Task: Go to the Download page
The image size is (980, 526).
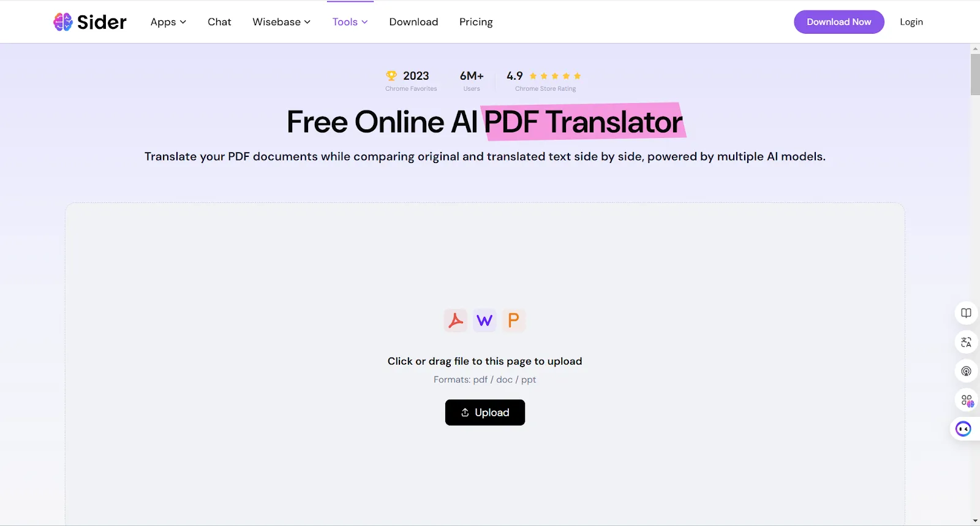Action: (413, 22)
